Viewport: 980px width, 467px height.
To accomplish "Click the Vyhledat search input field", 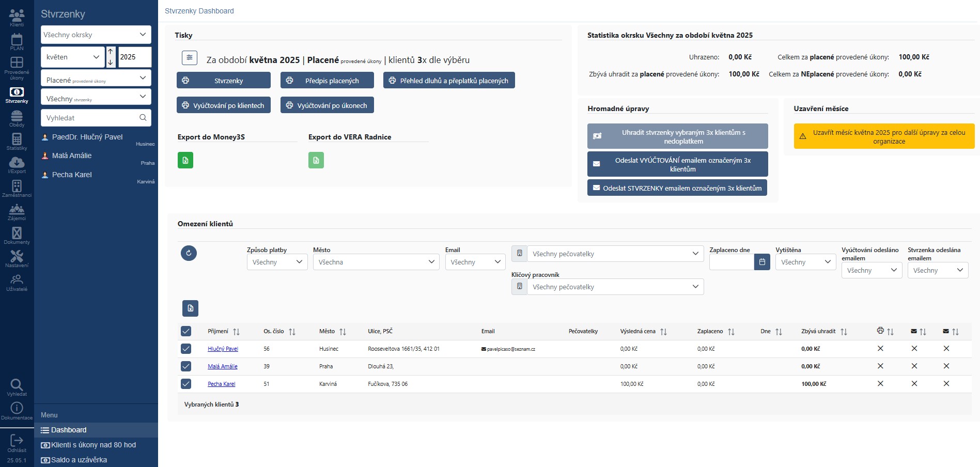I will tap(90, 118).
